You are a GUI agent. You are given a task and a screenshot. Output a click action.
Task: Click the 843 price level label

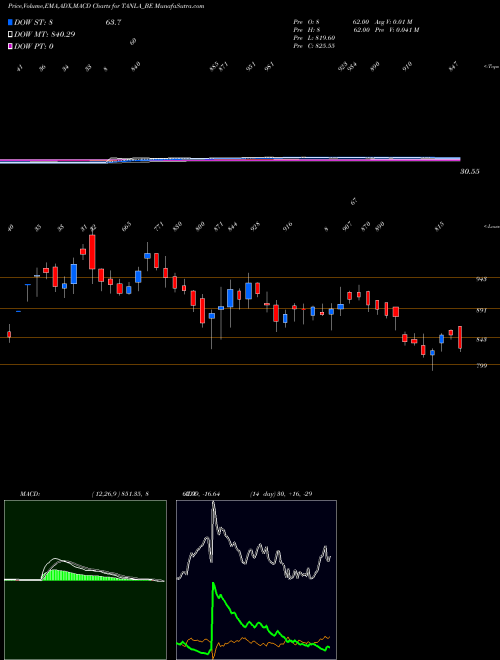pyautogui.click(x=481, y=339)
